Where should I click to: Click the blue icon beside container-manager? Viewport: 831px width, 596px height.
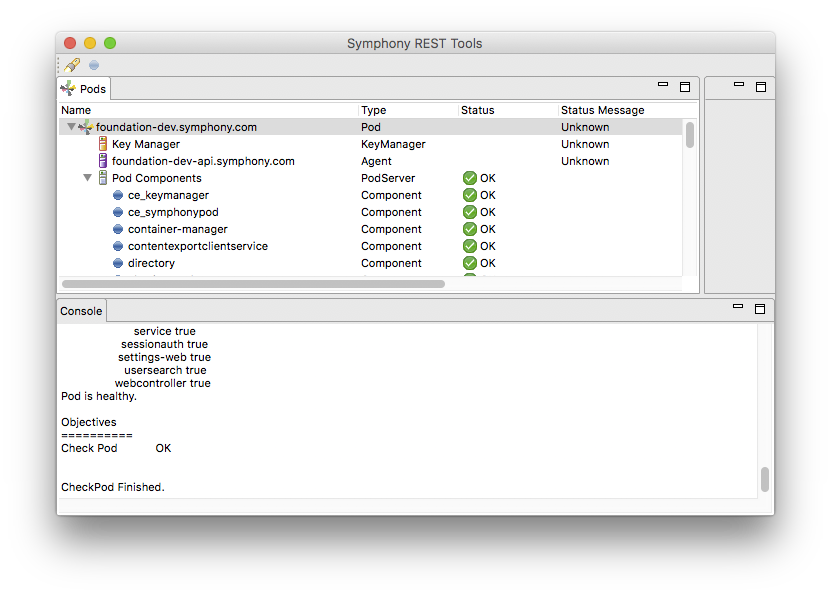point(118,229)
